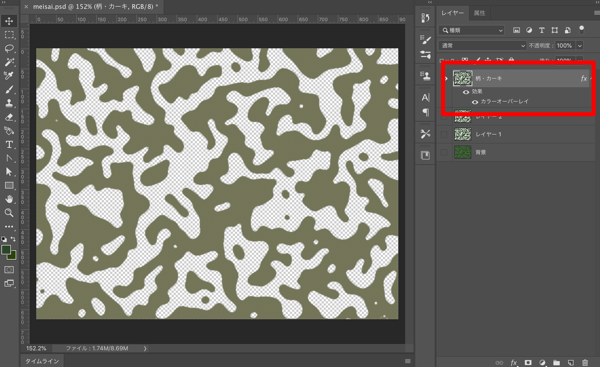The height and width of the screenshot is (367, 600).
Task: Open the Paragraph panel icon
Action: 425,112
